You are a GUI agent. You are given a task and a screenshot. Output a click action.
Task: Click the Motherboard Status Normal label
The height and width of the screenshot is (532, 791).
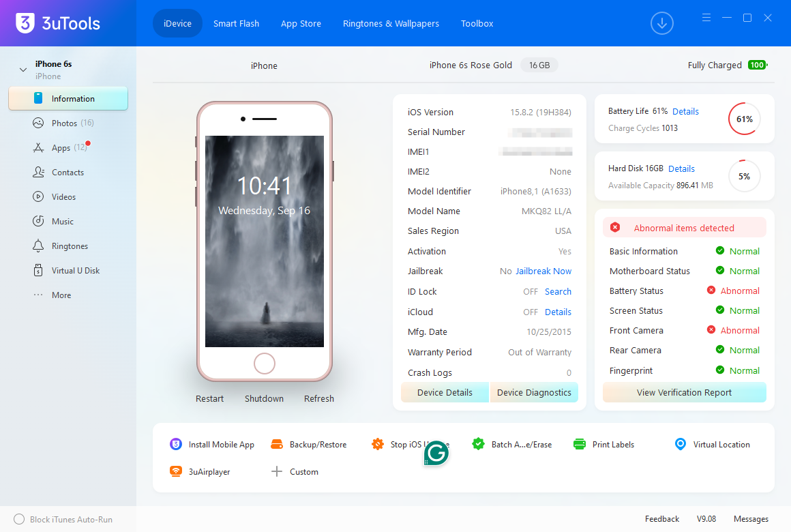pyautogui.click(x=744, y=271)
